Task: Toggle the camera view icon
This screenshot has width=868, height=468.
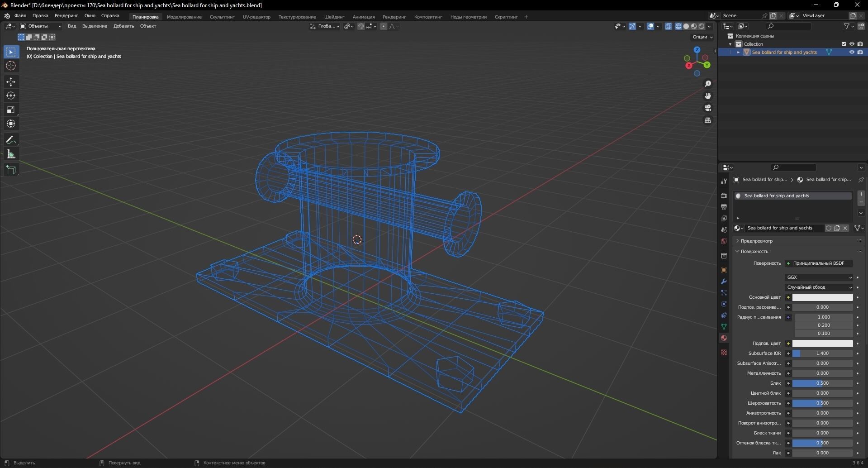Action: click(x=708, y=108)
